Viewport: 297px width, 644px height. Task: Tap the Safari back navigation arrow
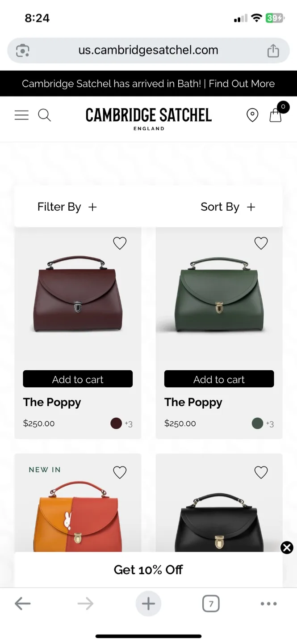[23, 603]
